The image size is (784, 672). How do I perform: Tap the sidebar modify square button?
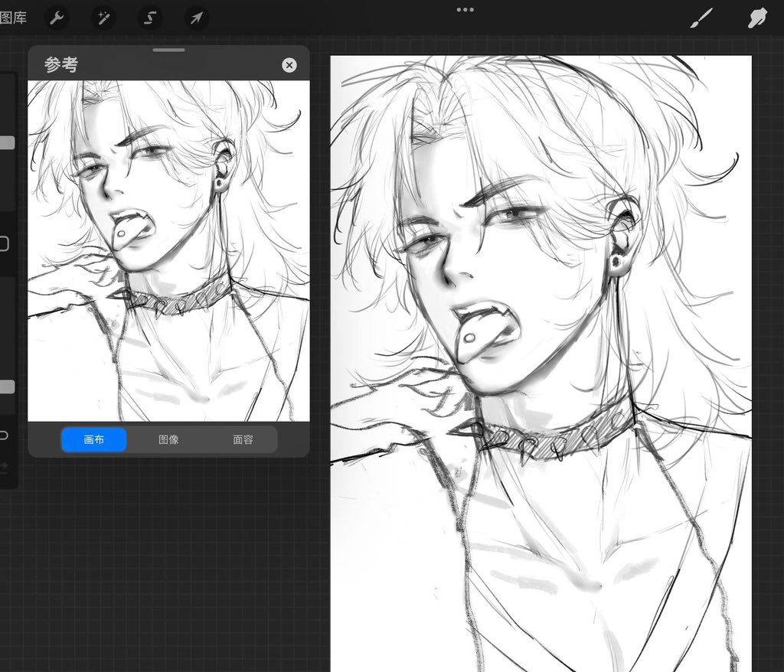point(4,244)
